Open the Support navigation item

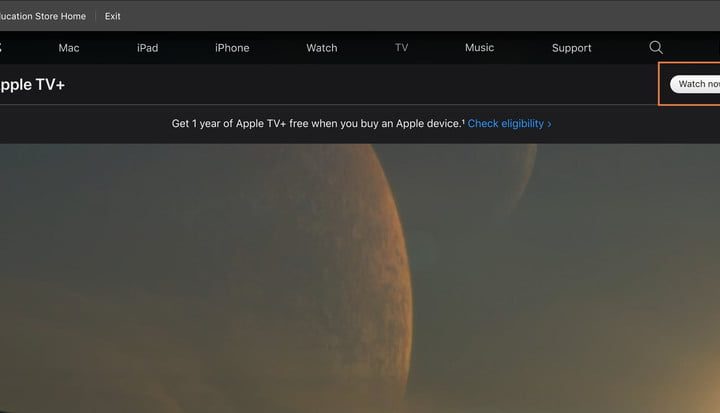click(x=572, y=48)
